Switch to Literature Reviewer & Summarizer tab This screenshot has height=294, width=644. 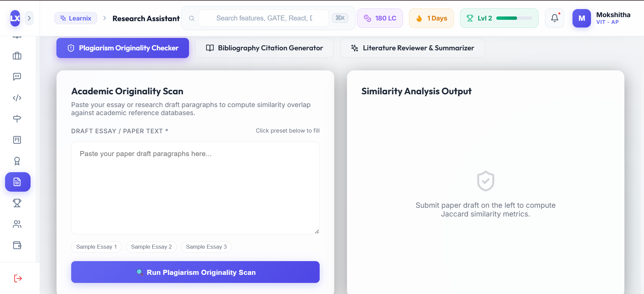click(412, 48)
